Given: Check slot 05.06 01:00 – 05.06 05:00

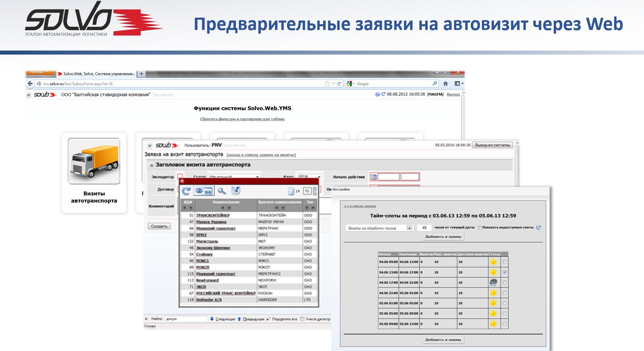Looking at the screenshot, I should (504, 303).
